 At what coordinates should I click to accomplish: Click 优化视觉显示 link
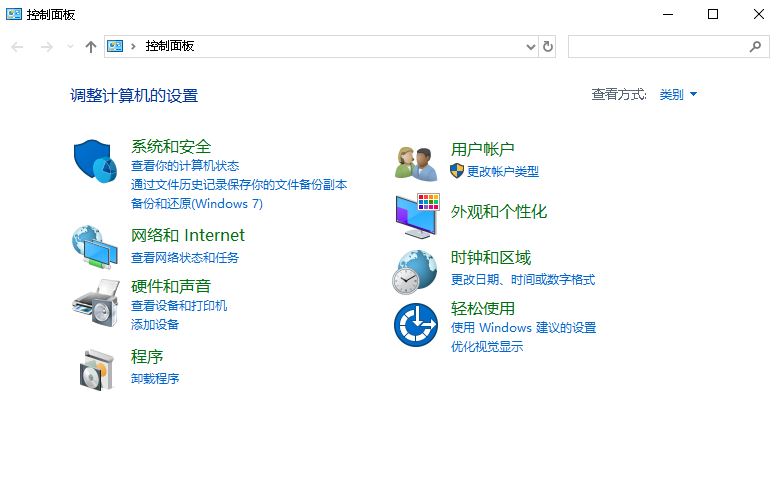pyautogui.click(x=486, y=347)
